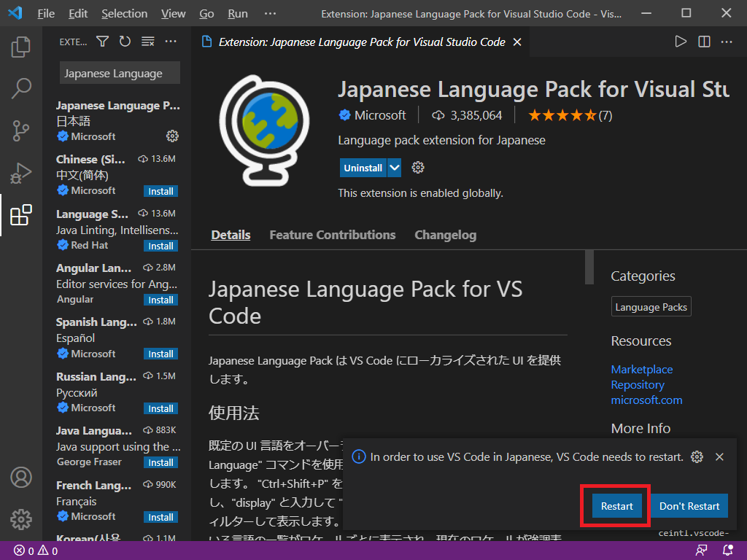Select the French Language Pack list entry
This screenshot has height=560, width=747.
117,500
